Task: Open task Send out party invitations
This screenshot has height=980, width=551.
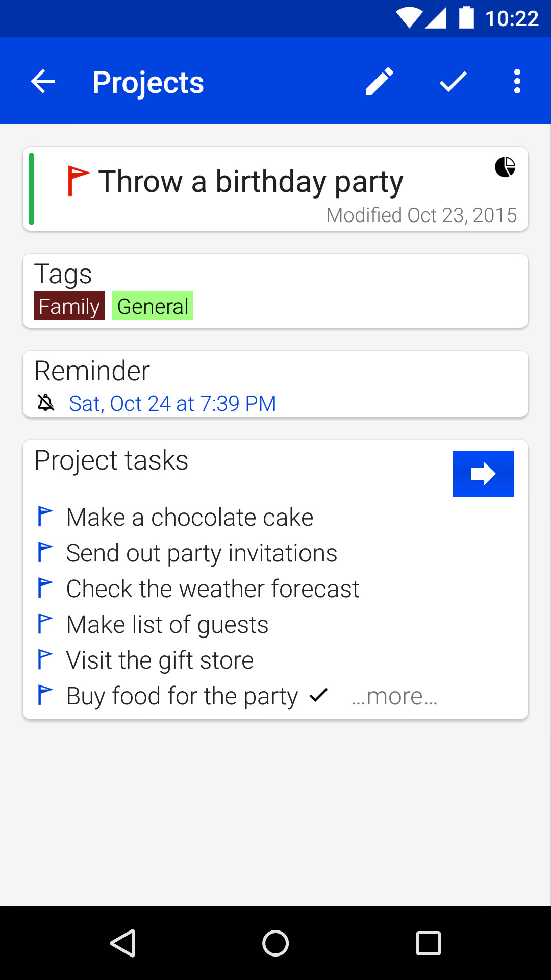Action: [202, 553]
